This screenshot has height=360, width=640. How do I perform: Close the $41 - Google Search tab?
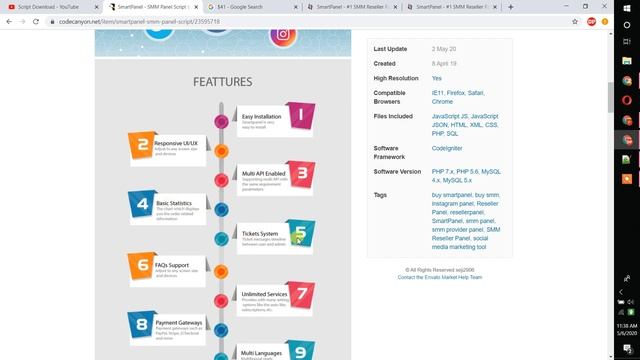click(x=296, y=7)
